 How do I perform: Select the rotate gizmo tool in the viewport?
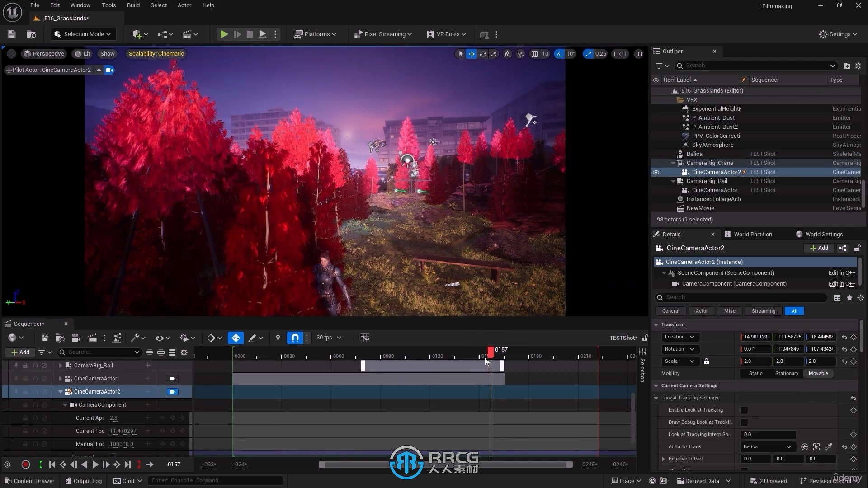483,54
